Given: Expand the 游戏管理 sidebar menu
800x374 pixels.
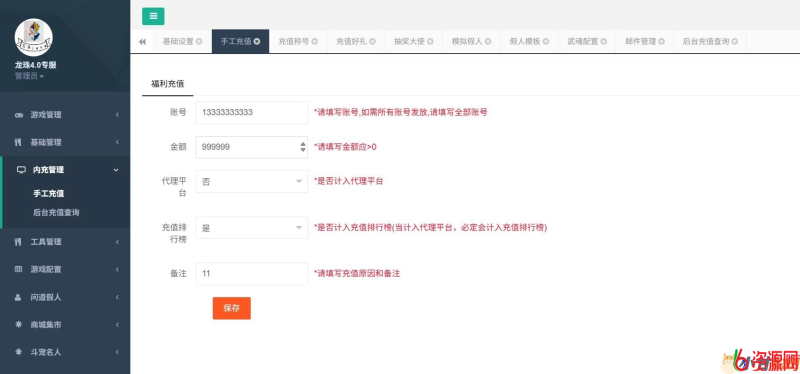Looking at the screenshot, I should (65, 115).
